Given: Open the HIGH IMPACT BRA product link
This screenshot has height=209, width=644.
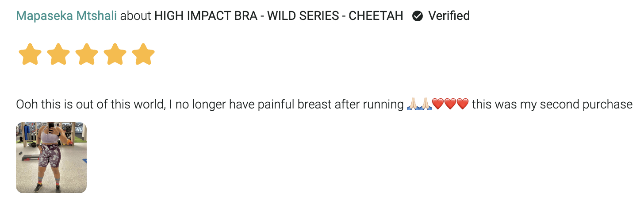Looking at the screenshot, I should coord(279,16).
